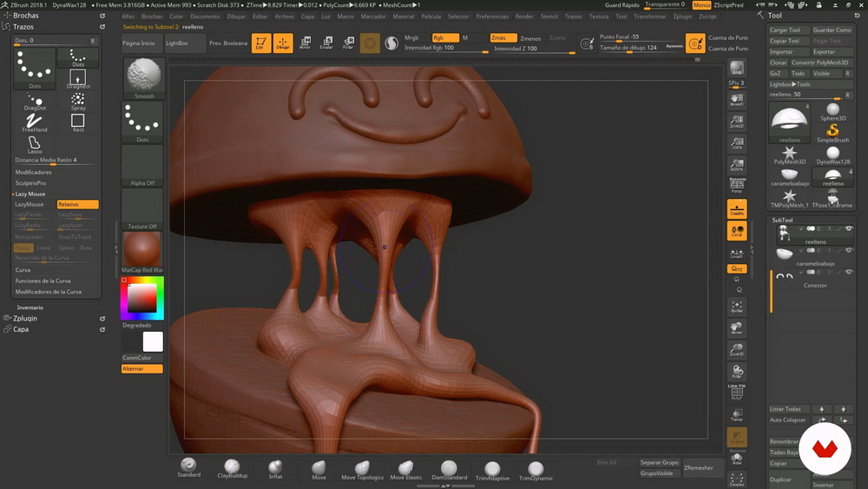Expand the SculptrisPro section
Image resolution: width=868 pixels, height=489 pixels.
(30, 182)
